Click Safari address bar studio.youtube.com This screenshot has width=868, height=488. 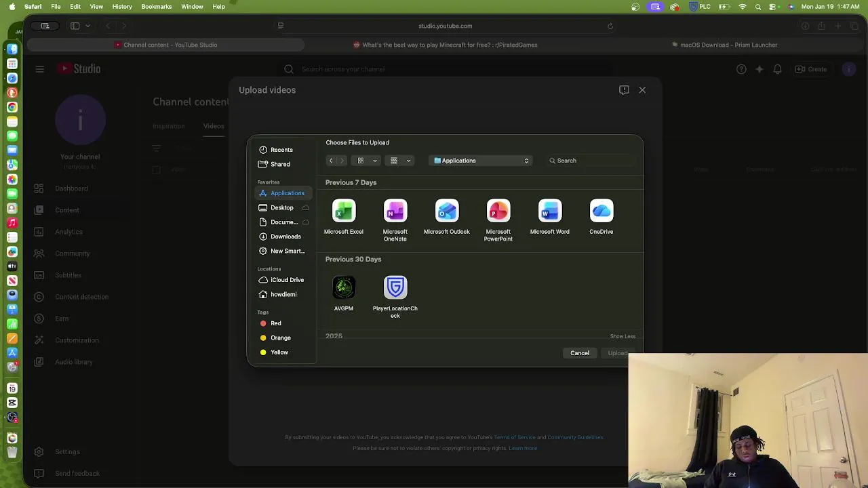coord(445,26)
